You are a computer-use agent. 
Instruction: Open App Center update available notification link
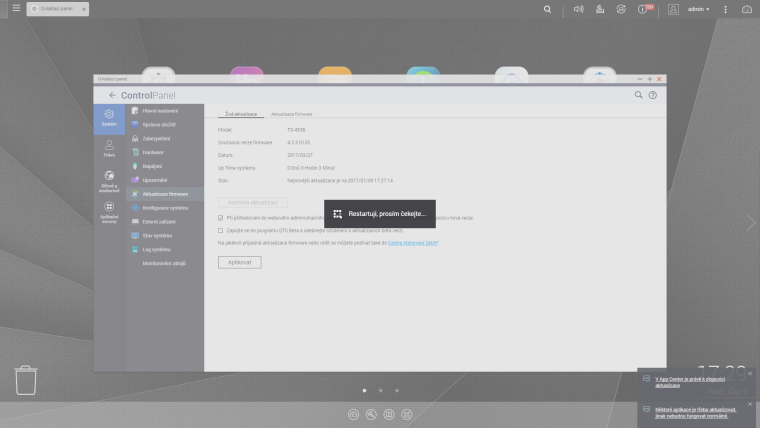pyautogui.click(x=690, y=382)
